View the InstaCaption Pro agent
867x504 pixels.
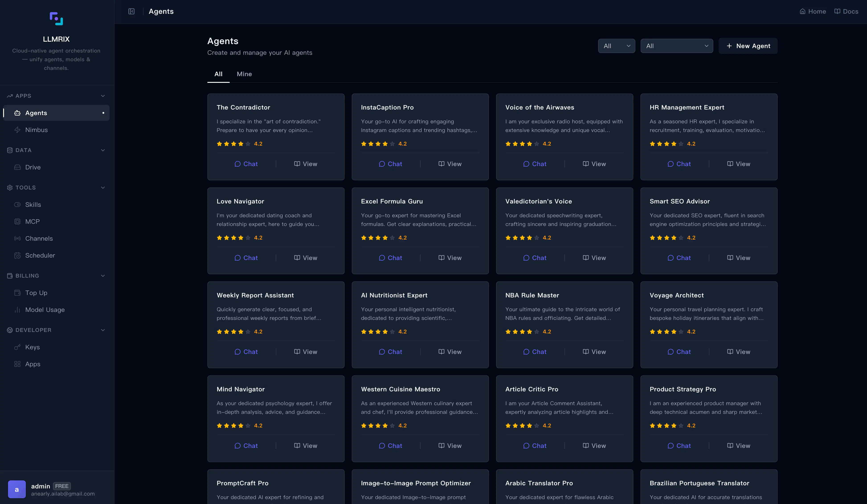pyautogui.click(x=450, y=164)
